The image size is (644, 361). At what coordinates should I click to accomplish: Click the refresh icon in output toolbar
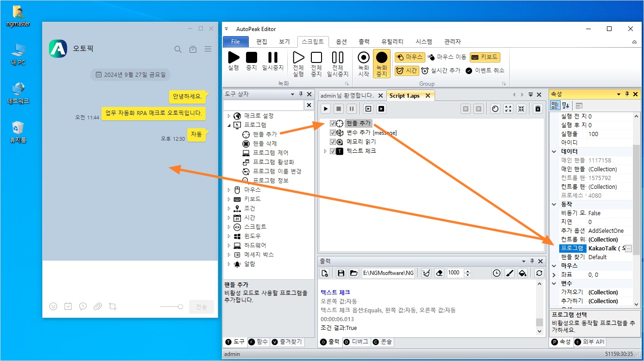pos(539,273)
